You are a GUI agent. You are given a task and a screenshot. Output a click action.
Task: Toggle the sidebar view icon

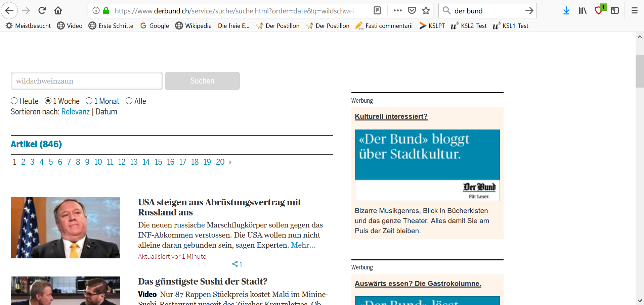coord(615,11)
